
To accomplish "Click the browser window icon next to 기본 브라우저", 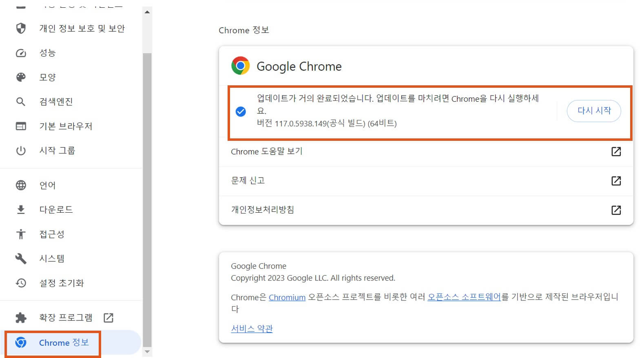I will tap(21, 126).
